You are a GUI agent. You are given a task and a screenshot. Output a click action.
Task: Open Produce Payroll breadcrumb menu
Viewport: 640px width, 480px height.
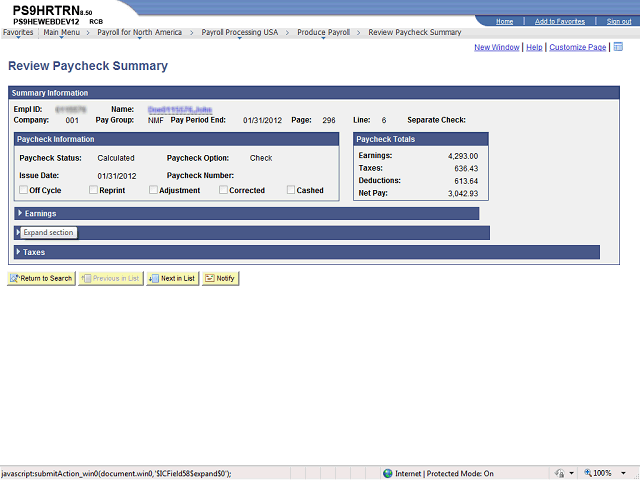pyautogui.click(x=323, y=32)
